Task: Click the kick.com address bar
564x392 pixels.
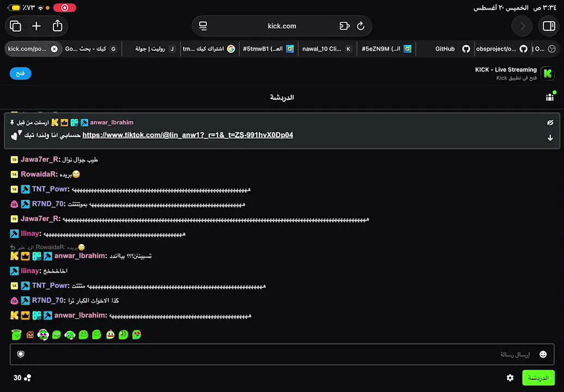Action: (282, 26)
